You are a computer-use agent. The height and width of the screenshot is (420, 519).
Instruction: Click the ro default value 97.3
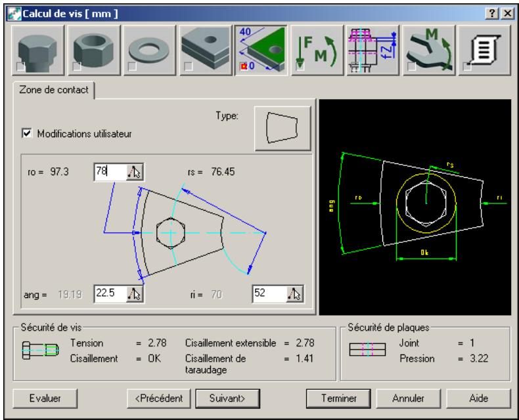pyautogui.click(x=59, y=172)
